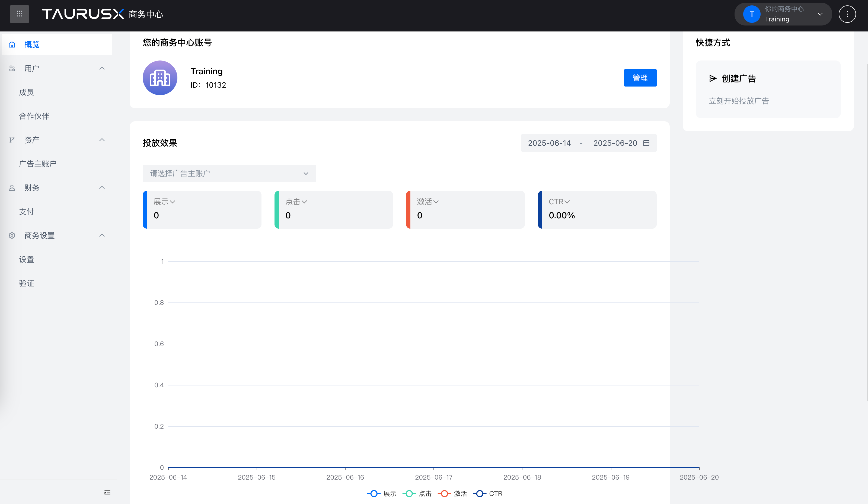Viewport: 868px width, 504px height.
Task: Click the branch icon beside 资产
Action: coord(12,140)
